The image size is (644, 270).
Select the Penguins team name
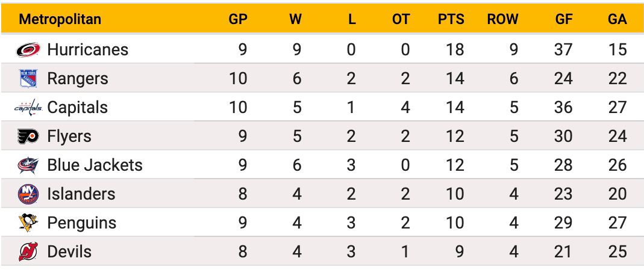82,222
